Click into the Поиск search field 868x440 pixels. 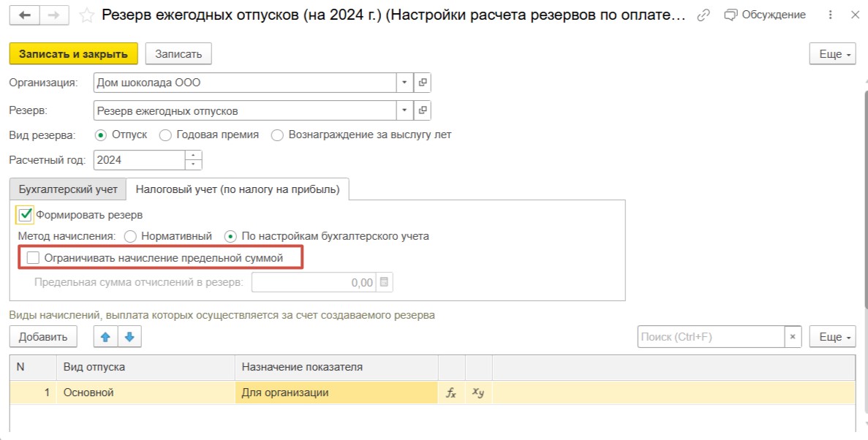coord(709,337)
